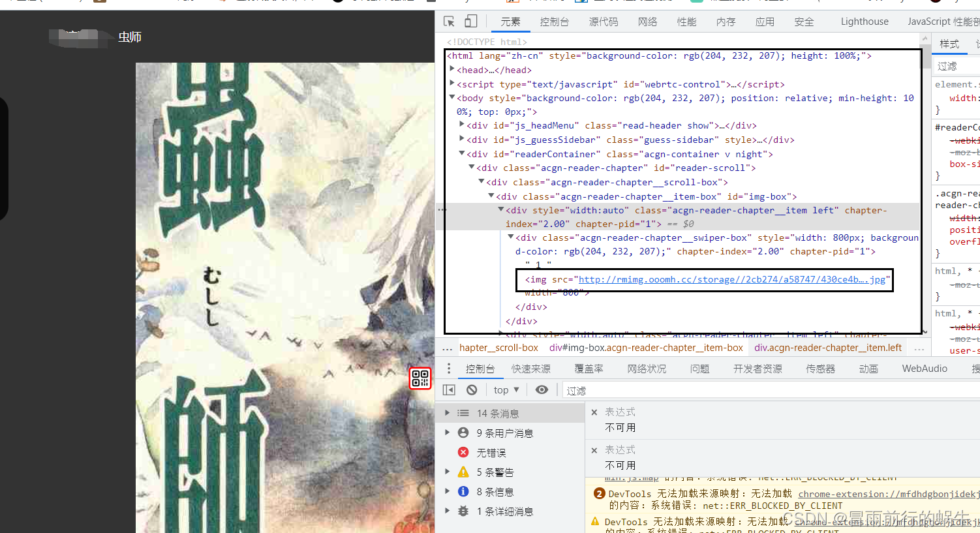Select the 无错误 error filter icon
The width and height of the screenshot is (980, 533).
463,452
